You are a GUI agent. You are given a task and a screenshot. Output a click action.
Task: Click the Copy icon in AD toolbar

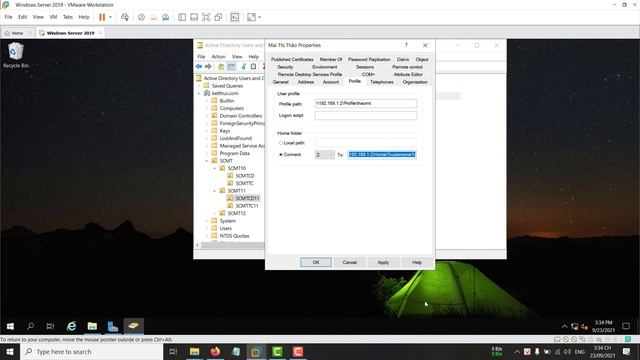point(253,67)
